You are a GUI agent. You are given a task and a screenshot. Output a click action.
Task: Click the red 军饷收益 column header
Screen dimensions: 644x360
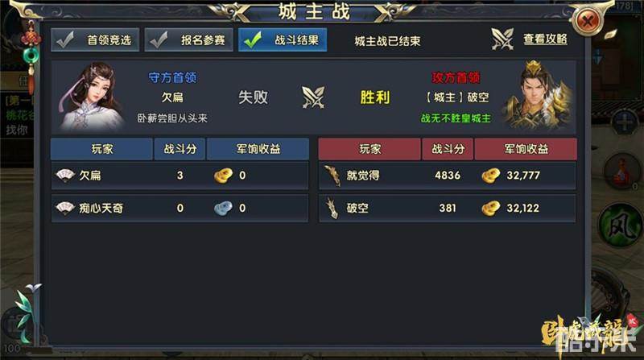pos(526,149)
